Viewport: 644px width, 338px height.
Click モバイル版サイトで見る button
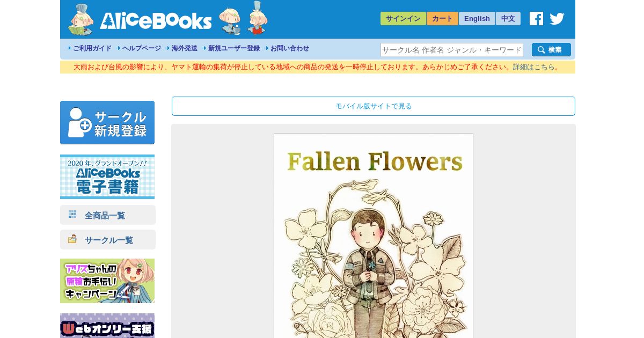tap(374, 106)
